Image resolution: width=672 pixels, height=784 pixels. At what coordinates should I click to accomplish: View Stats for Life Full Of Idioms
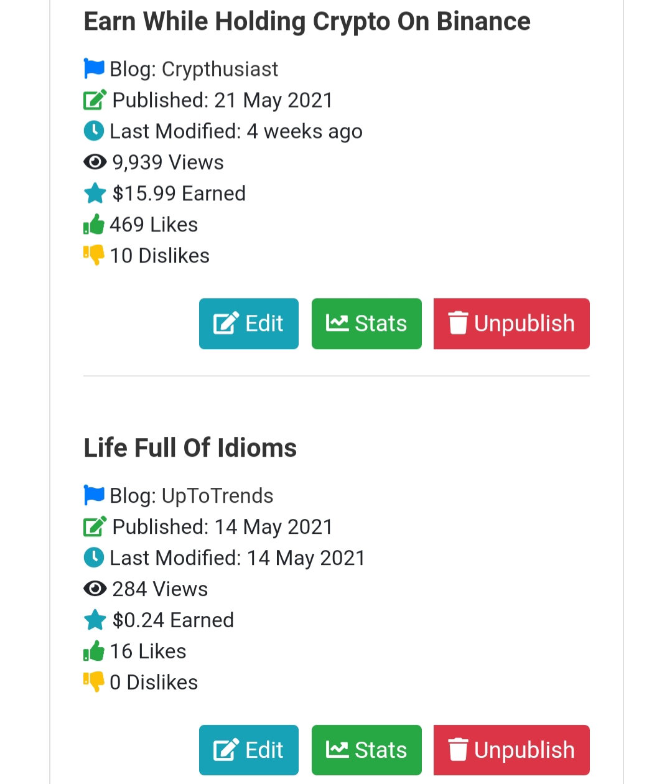tap(366, 750)
